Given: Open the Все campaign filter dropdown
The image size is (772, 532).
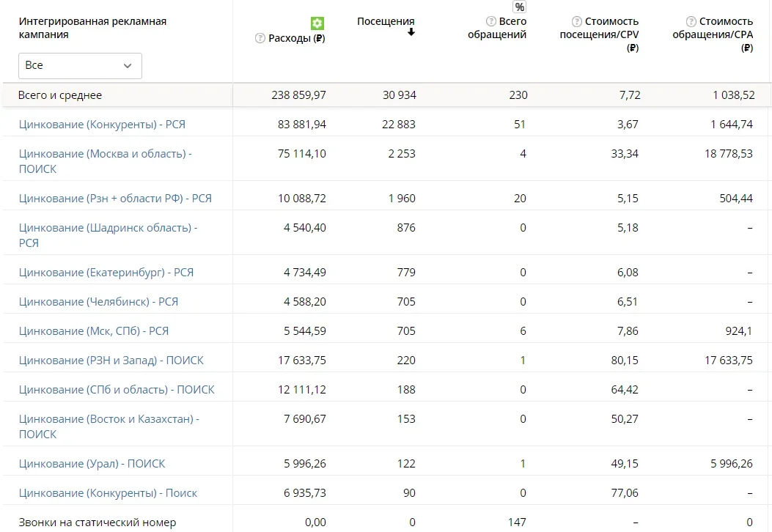Looking at the screenshot, I should 80,65.
